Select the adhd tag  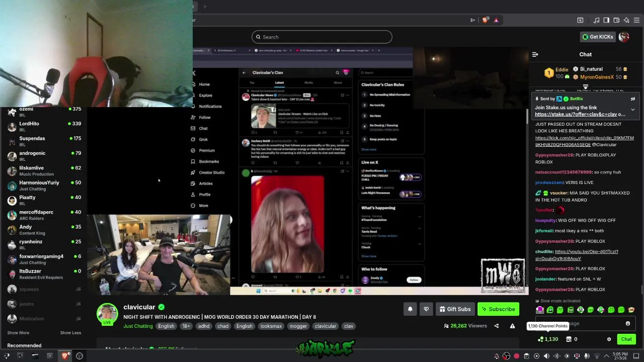click(x=204, y=326)
